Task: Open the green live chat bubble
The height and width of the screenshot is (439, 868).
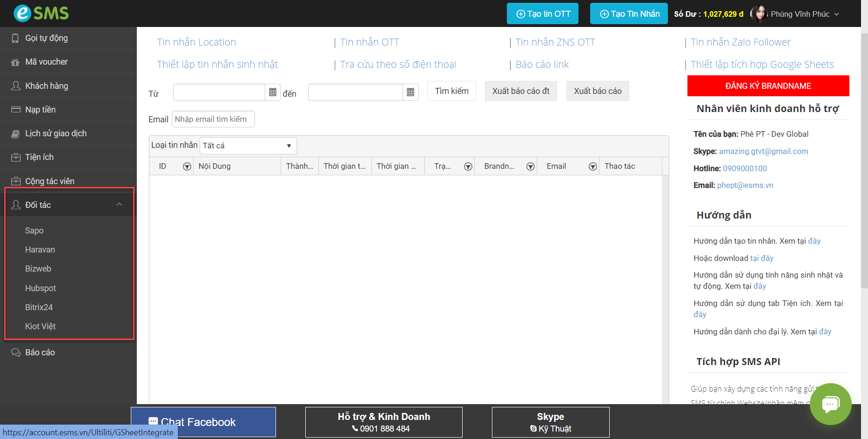Action: point(830,404)
